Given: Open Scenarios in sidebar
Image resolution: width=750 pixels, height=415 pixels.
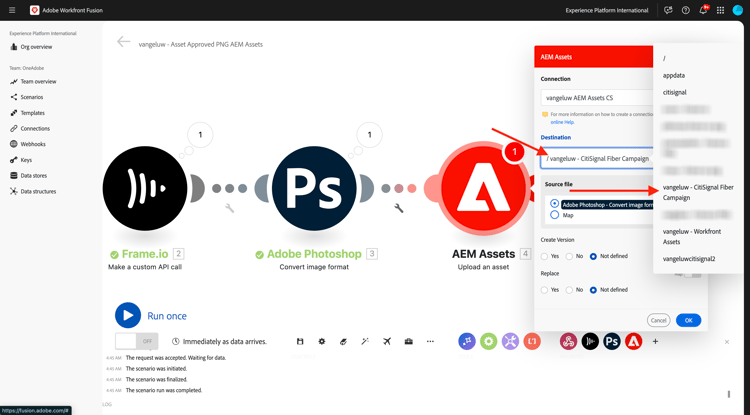Looking at the screenshot, I should point(27,97).
